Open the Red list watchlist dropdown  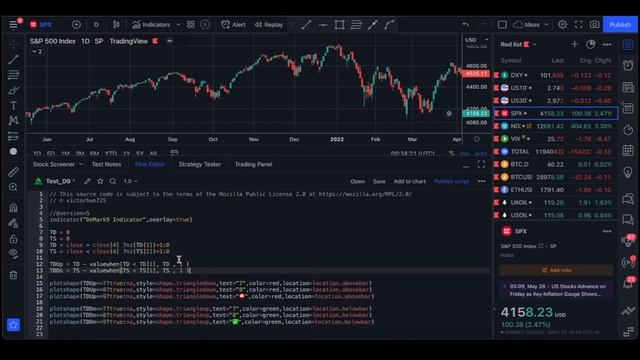tap(518, 44)
